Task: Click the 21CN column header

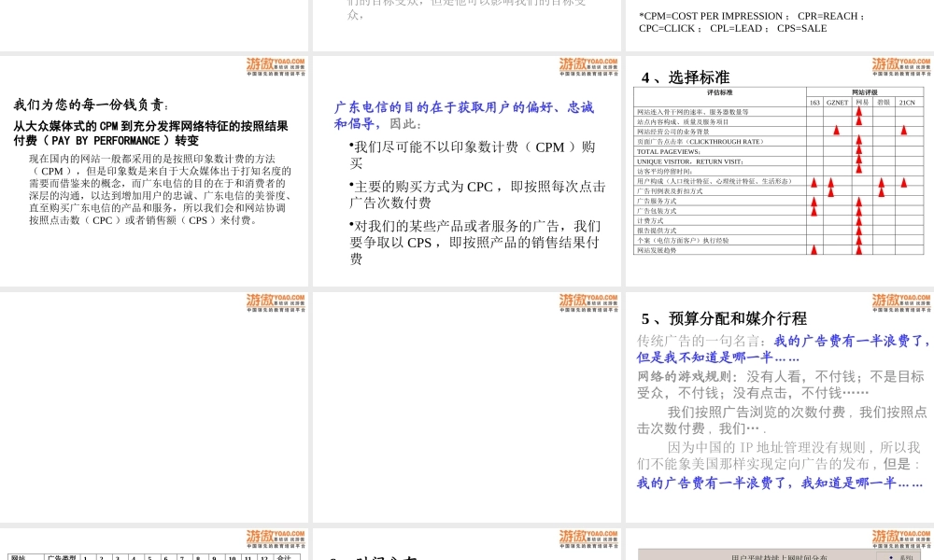Action: [907, 103]
